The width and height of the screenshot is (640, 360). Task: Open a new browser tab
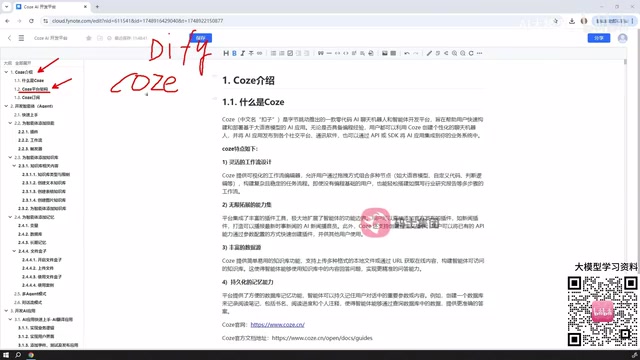97,7
